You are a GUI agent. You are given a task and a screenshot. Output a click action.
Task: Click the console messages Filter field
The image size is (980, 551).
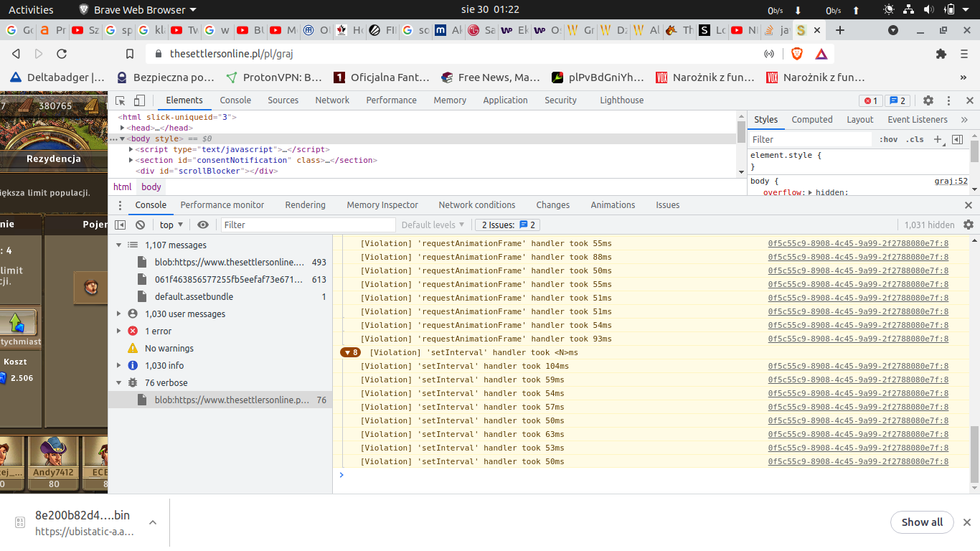(308, 225)
